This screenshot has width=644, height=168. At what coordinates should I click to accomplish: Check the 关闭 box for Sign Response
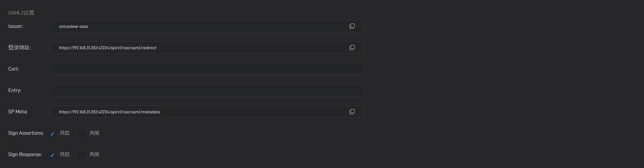pyautogui.click(x=82, y=155)
